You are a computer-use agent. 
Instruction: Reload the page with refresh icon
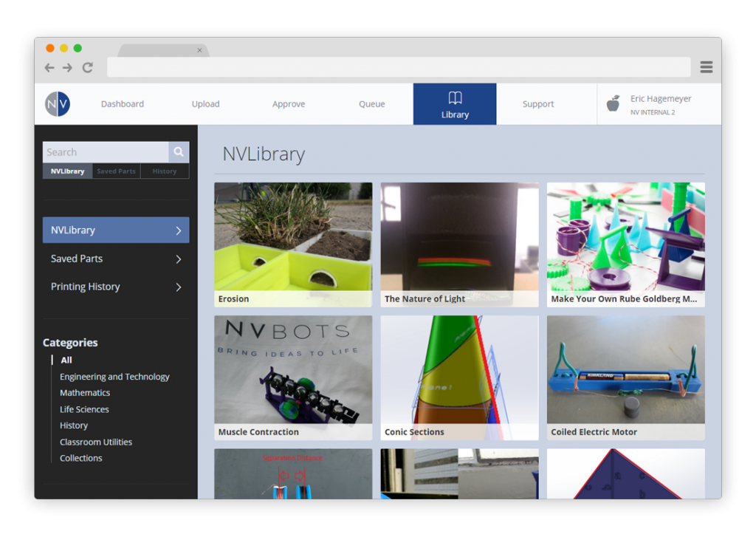click(x=87, y=67)
